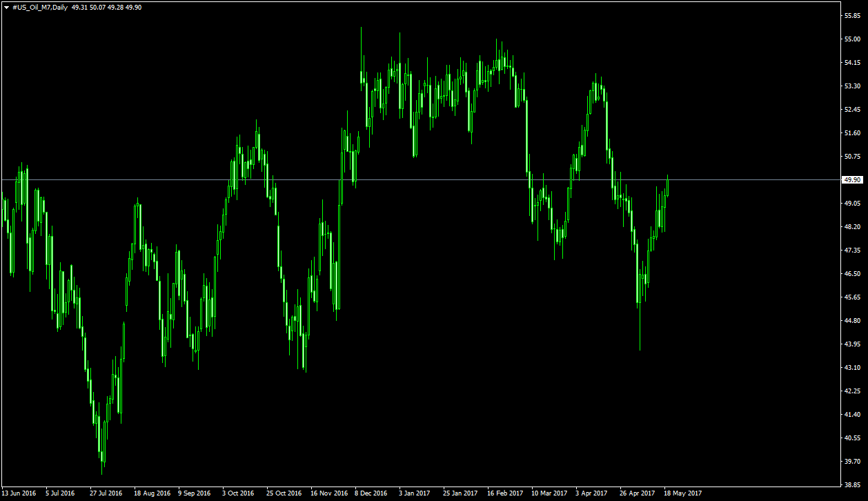The image size is (868, 501).
Task: Click the 43.95 price axis label
Action: pos(852,344)
